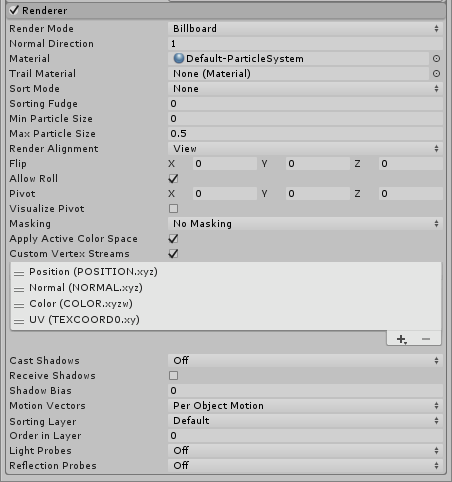Grab the Position stream reorder handle
Viewport: 452px width, 482px height.
(19, 273)
